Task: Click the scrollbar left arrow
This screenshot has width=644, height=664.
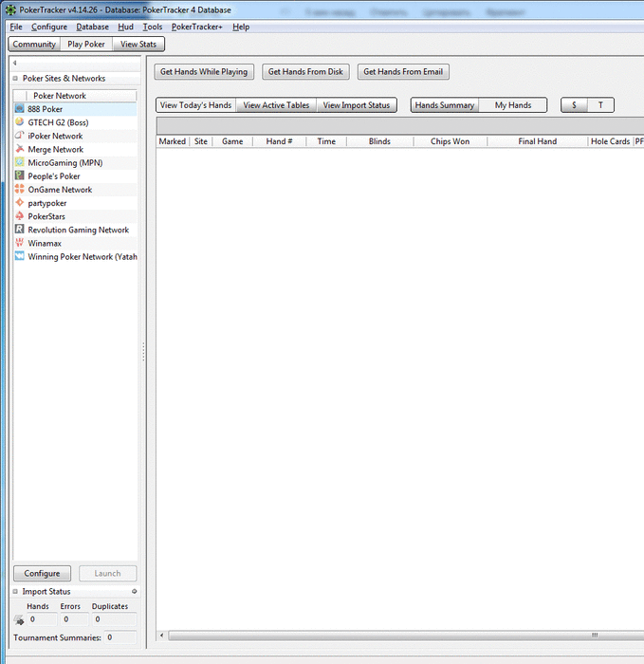Action: click(161, 636)
